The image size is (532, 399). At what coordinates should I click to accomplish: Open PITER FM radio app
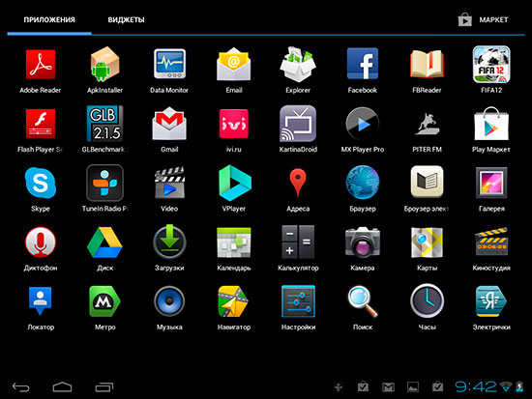(427, 124)
